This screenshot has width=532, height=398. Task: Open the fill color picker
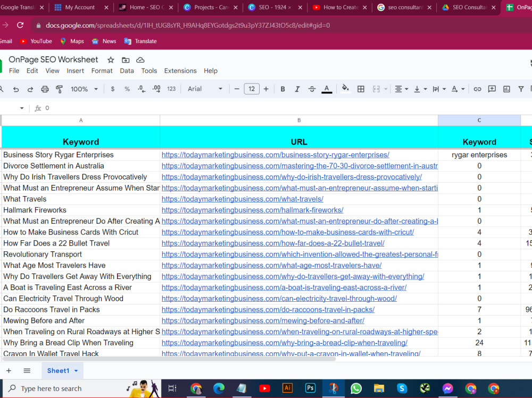tap(345, 89)
